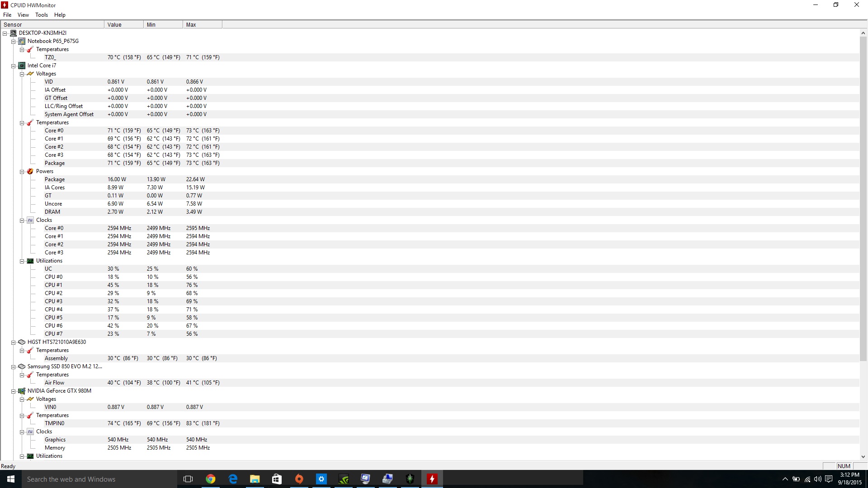Open Task View from the taskbar
Viewport: 868px width, 488px height.
(188, 479)
